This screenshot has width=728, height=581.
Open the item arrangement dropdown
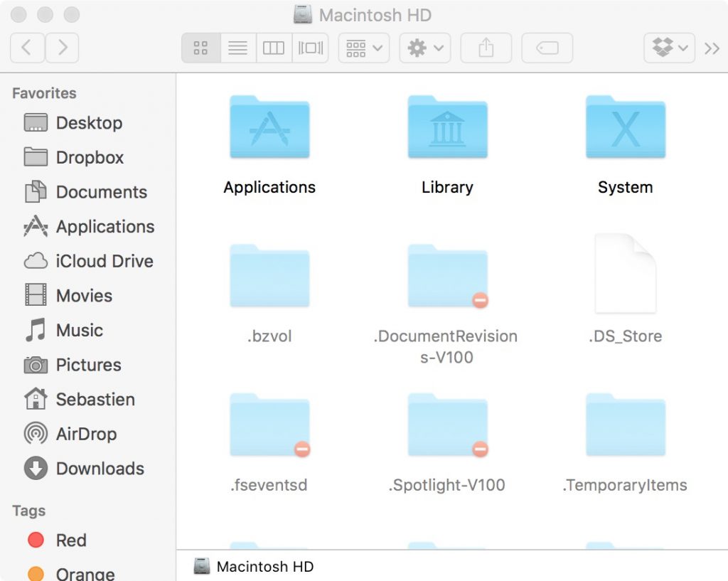coord(364,48)
